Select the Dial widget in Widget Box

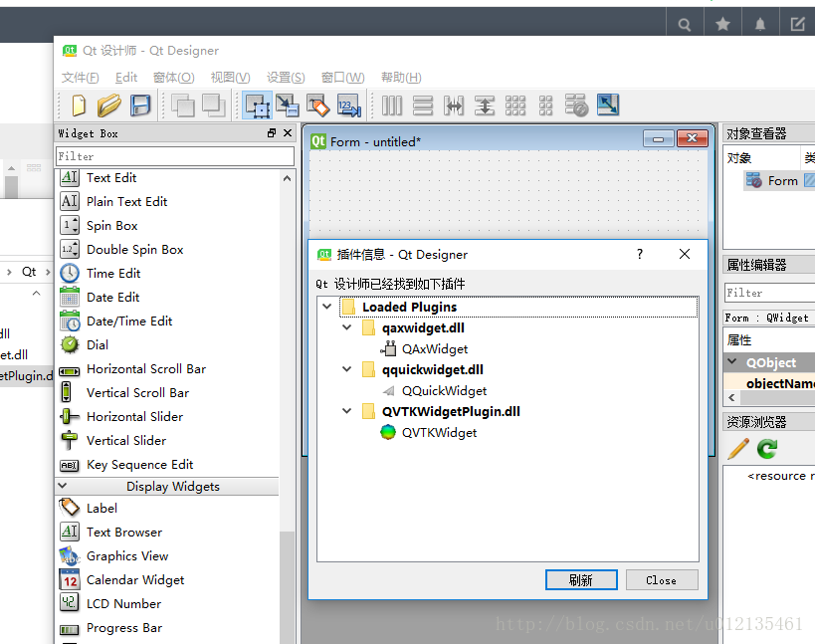coord(97,345)
